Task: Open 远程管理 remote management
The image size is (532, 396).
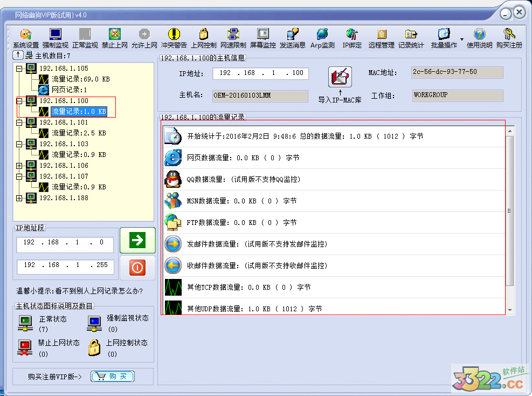Action: coord(382,38)
